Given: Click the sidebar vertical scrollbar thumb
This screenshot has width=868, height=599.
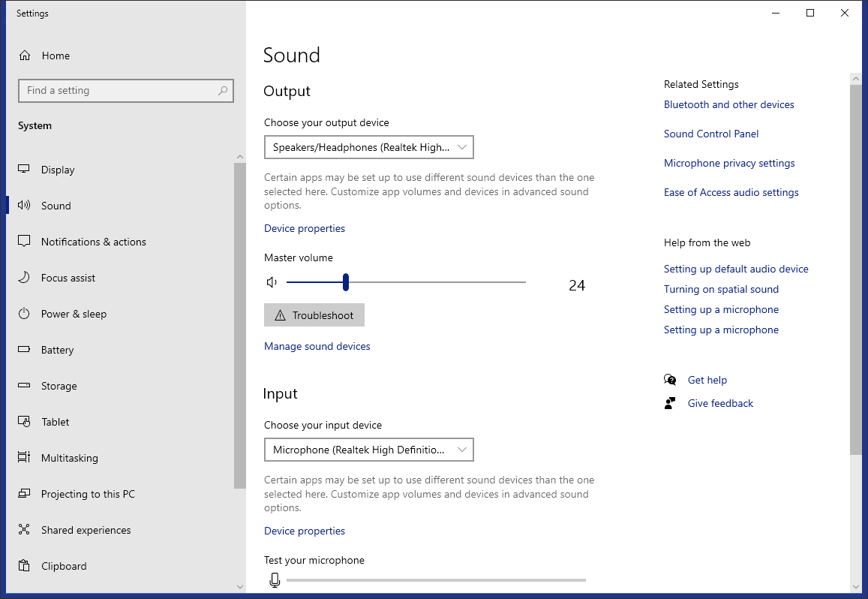Looking at the screenshot, I should tap(240, 326).
